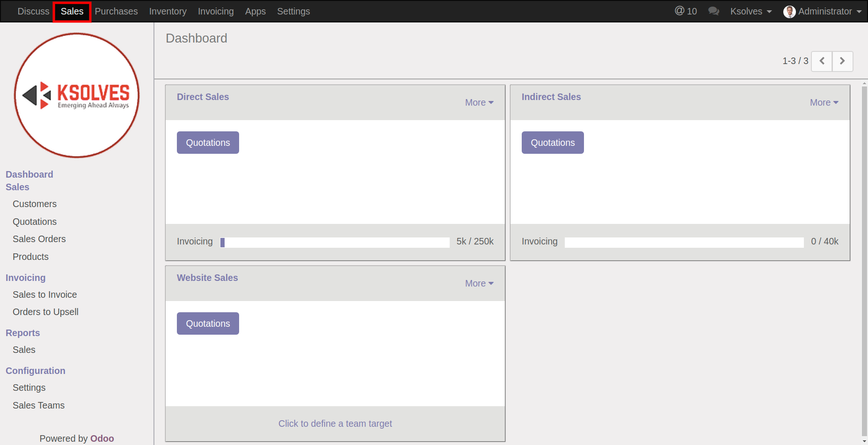The image size is (868, 445).
Task: Click the Odoo link in the footer
Action: pos(102,438)
